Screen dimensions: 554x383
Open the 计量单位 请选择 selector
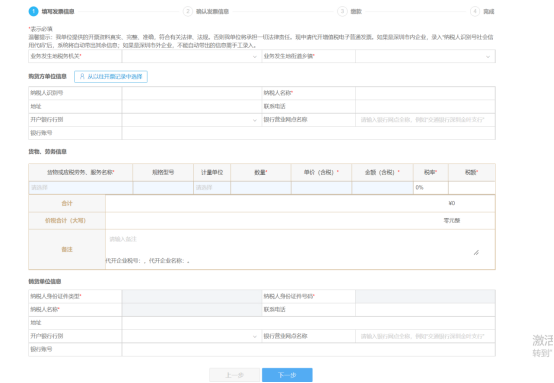pos(212,188)
